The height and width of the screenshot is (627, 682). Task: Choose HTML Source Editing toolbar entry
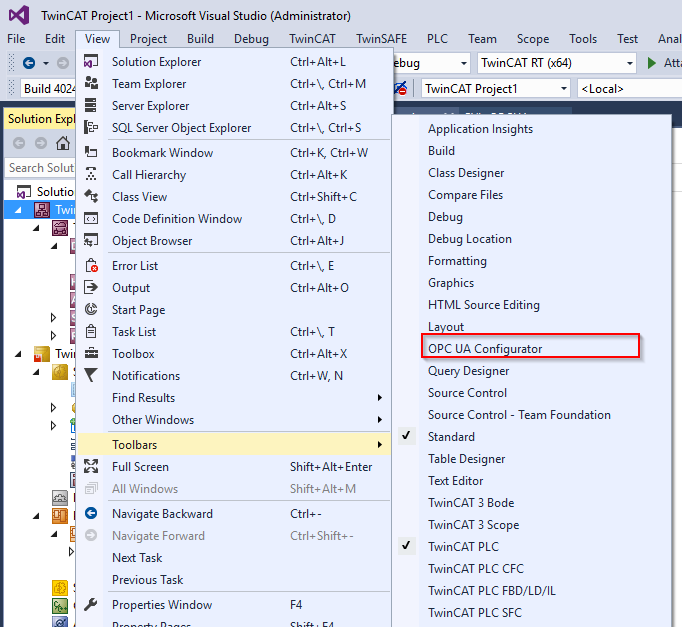[484, 305]
